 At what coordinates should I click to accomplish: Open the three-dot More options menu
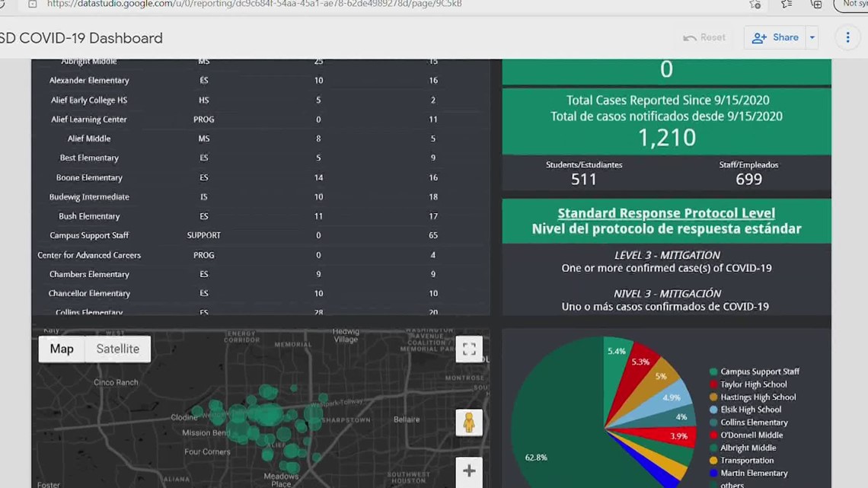(x=847, y=37)
